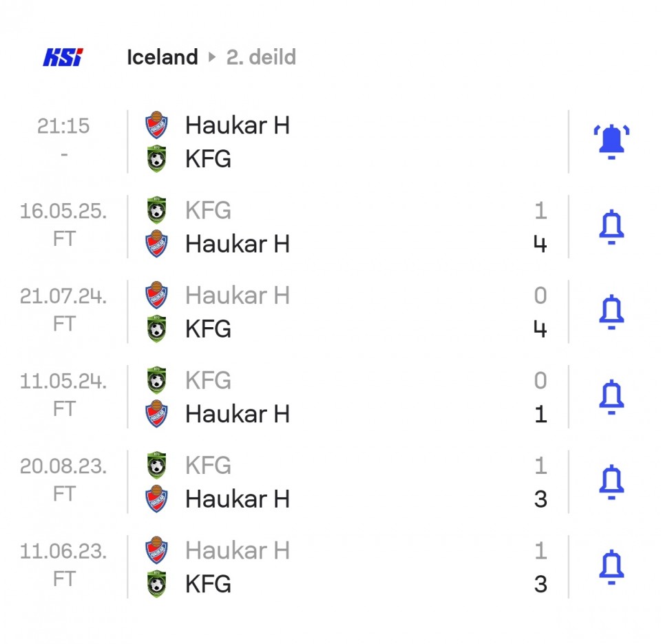Open the 2. deild league link
The width and height of the screenshot is (661, 644).
(x=262, y=57)
